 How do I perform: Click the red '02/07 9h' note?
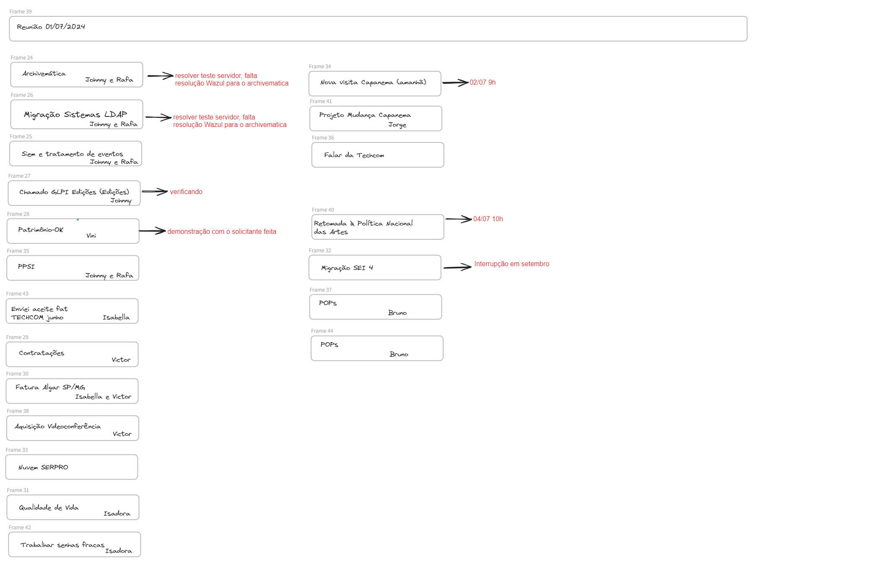[x=483, y=83]
